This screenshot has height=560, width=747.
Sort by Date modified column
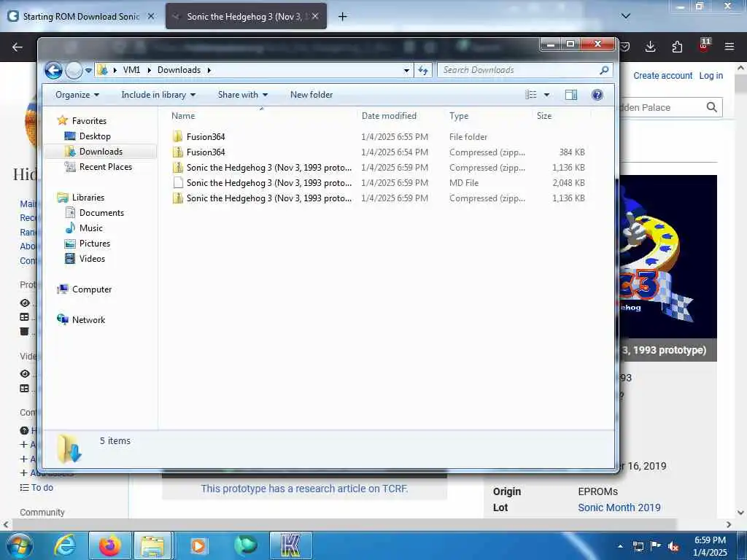389,116
